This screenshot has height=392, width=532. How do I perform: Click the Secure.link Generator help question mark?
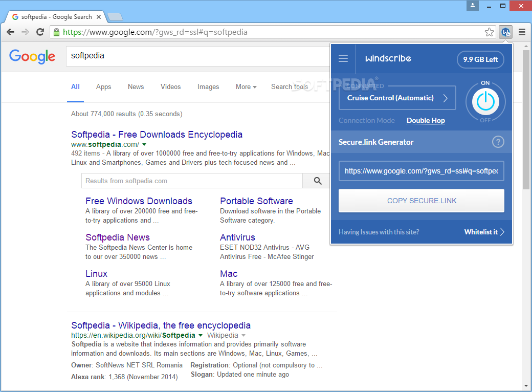click(498, 142)
